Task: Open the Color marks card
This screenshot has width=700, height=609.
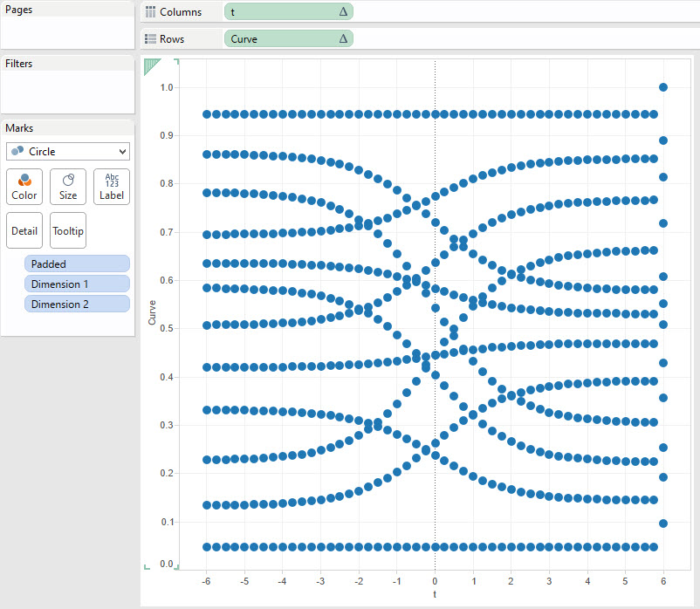Action: pyautogui.click(x=24, y=187)
